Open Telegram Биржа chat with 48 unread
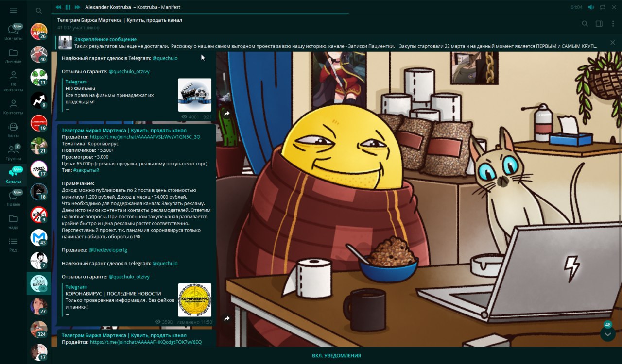 coord(39,283)
